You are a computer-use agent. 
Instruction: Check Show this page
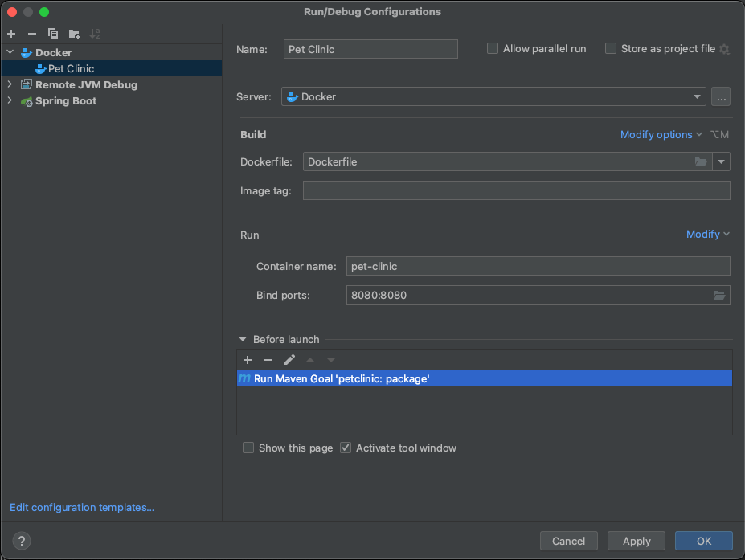click(248, 448)
